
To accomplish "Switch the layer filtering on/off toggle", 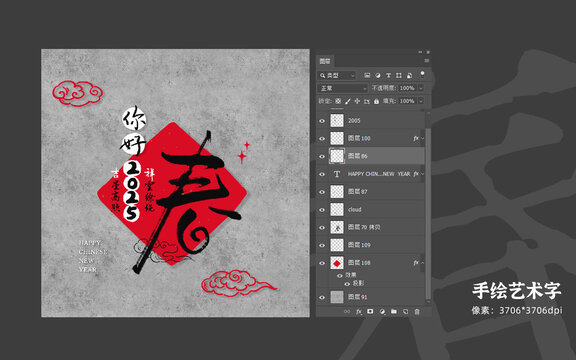I will pos(422,74).
